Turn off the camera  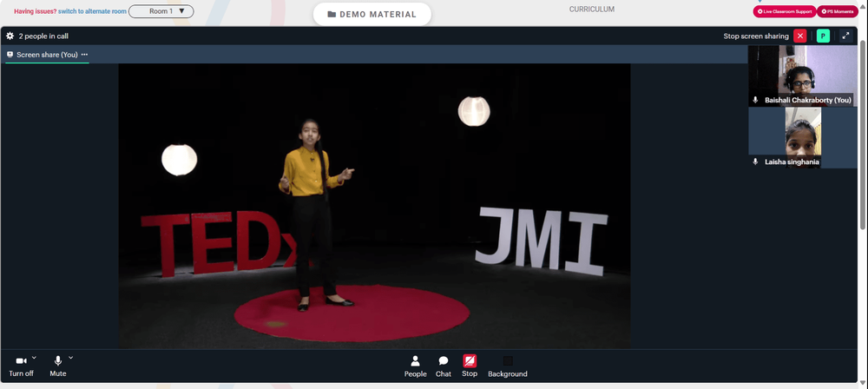pyautogui.click(x=21, y=366)
